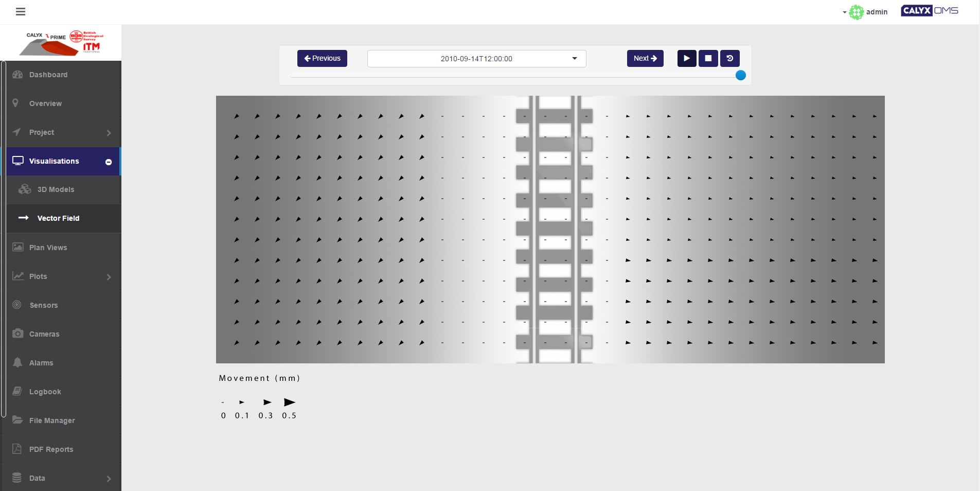Expand the Project submenu
This screenshot has height=491, width=980.
point(109,133)
